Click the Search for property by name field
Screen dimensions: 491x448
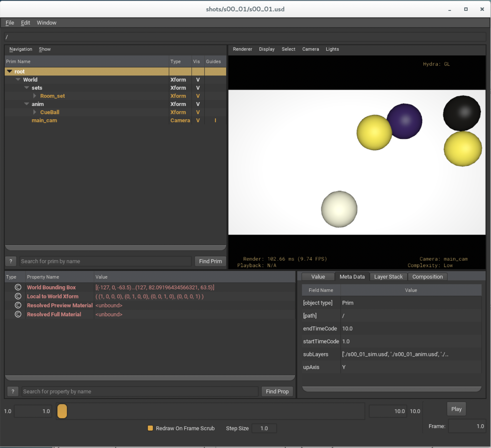pos(140,392)
